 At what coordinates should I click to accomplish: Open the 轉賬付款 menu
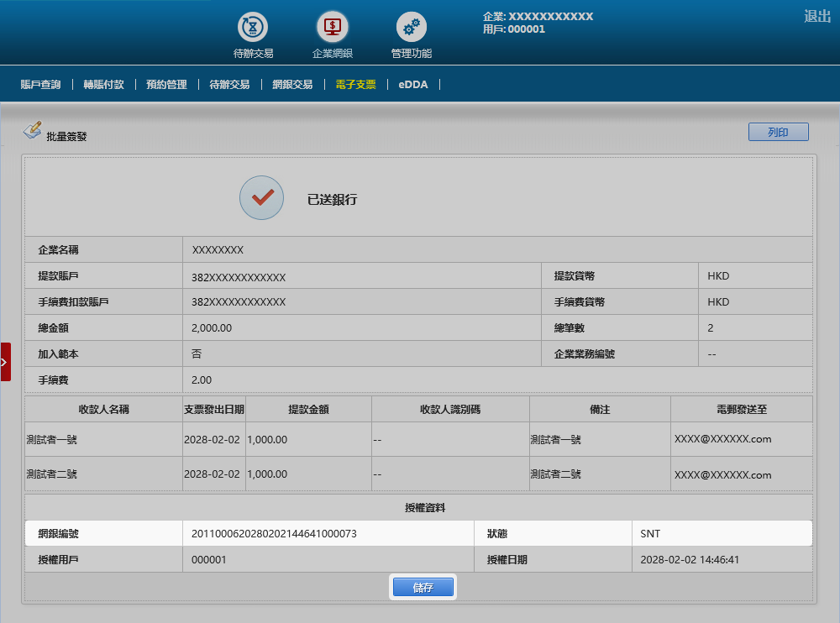(x=103, y=85)
